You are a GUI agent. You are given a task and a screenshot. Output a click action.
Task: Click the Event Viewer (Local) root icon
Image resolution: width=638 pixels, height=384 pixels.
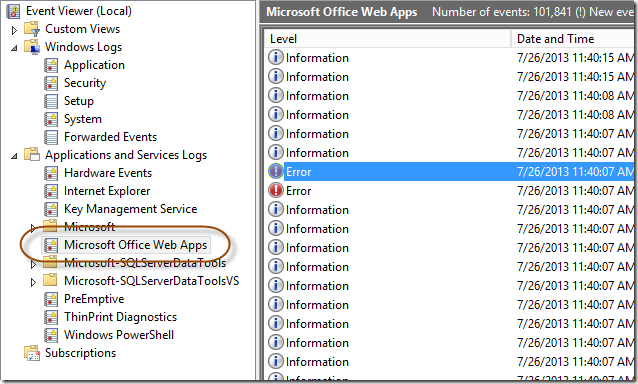pyautogui.click(x=13, y=11)
